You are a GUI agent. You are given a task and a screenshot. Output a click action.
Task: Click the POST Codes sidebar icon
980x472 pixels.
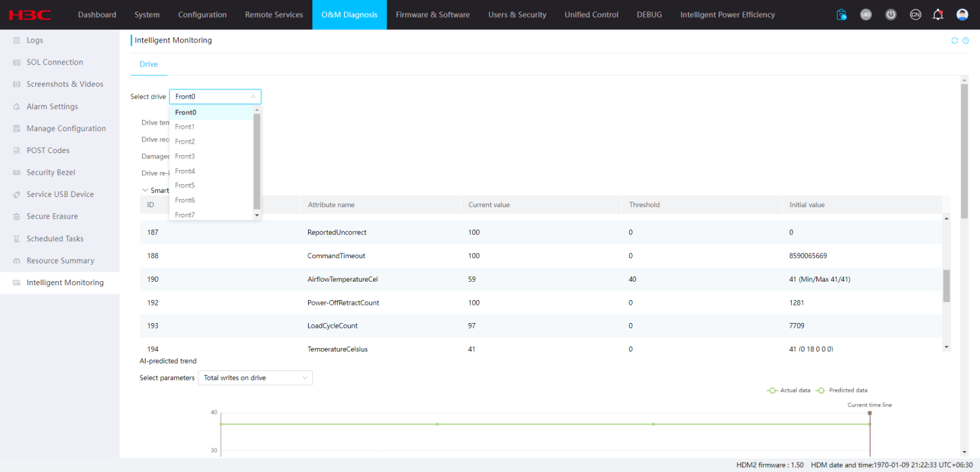(17, 150)
